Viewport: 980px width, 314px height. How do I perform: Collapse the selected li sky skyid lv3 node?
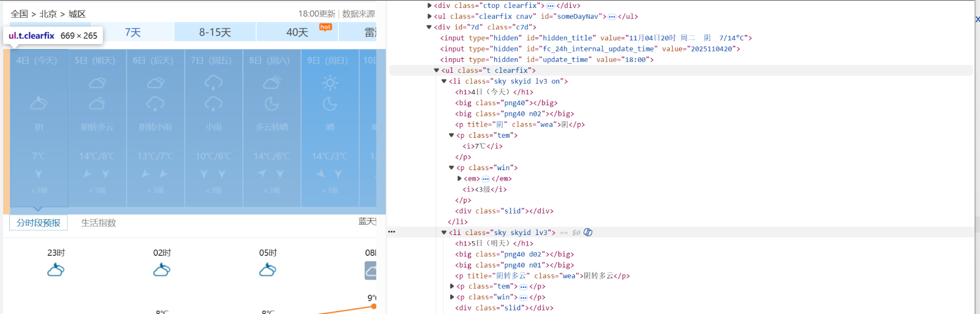coord(444,233)
